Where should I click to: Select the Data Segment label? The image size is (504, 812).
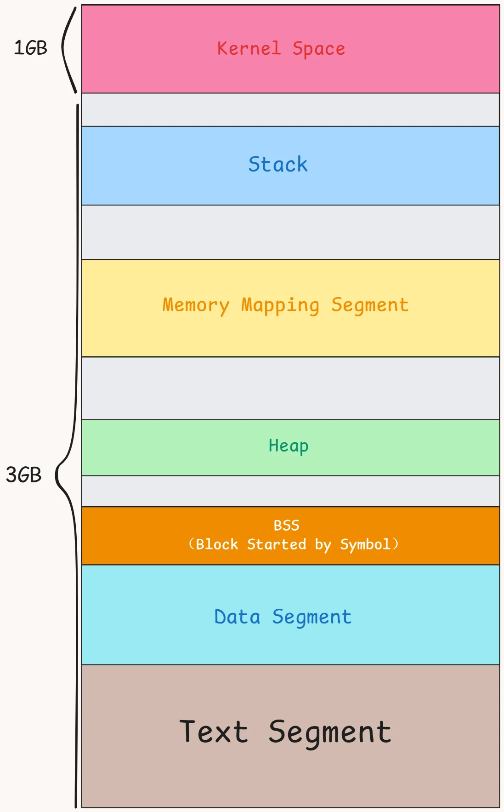(283, 617)
